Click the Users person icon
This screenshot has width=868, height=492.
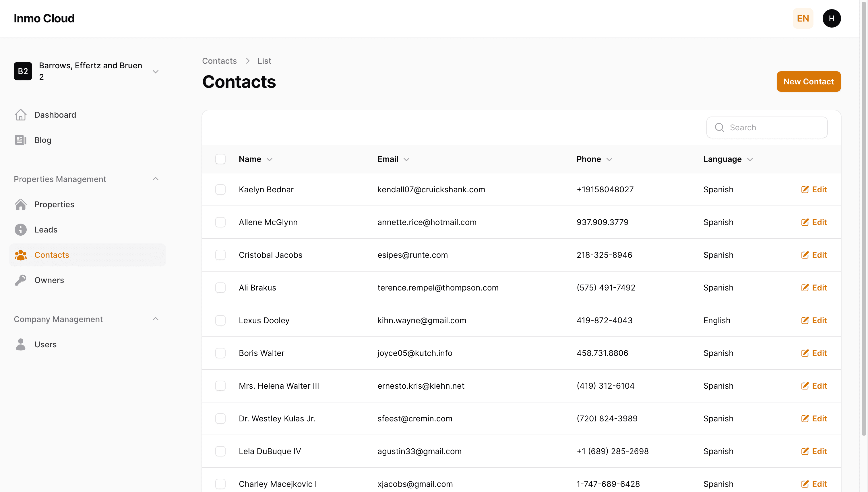(x=21, y=344)
